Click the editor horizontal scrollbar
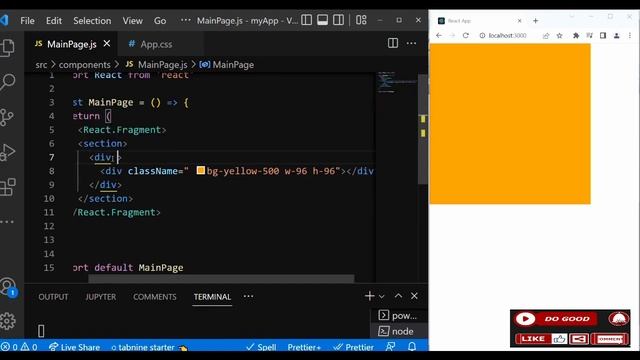 click(221, 278)
